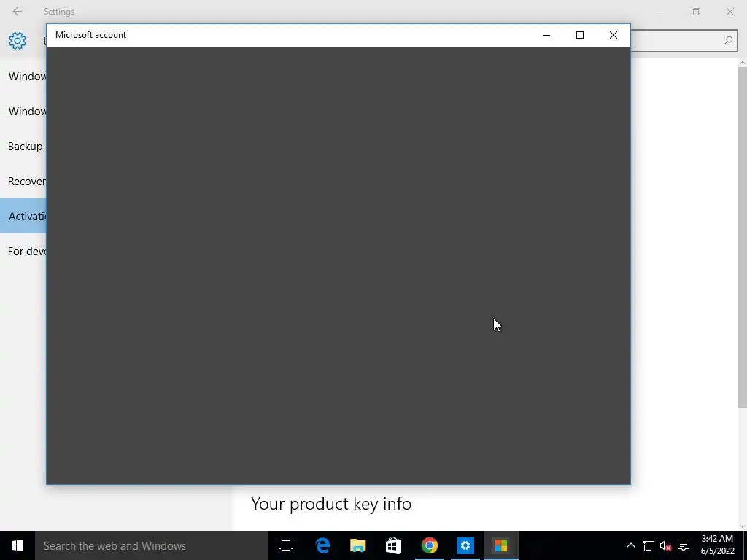Open the For developers category
The height and width of the screenshot is (560, 747).
pos(23,252)
